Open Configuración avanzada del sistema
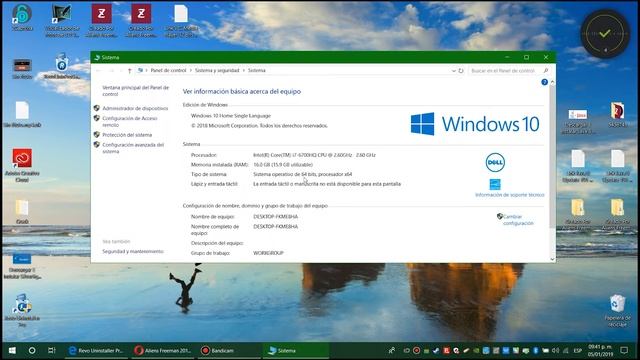Viewport: 640px width, 360px height. click(133, 148)
